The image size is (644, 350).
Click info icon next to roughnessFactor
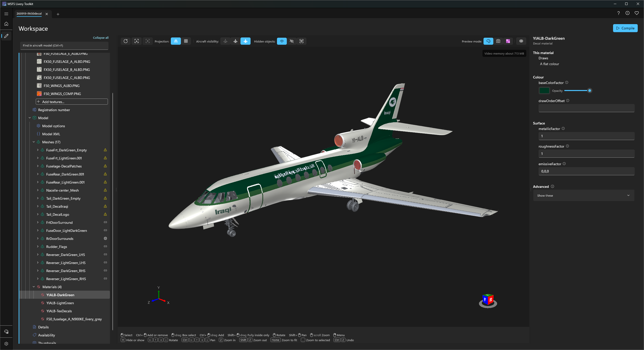568,146
